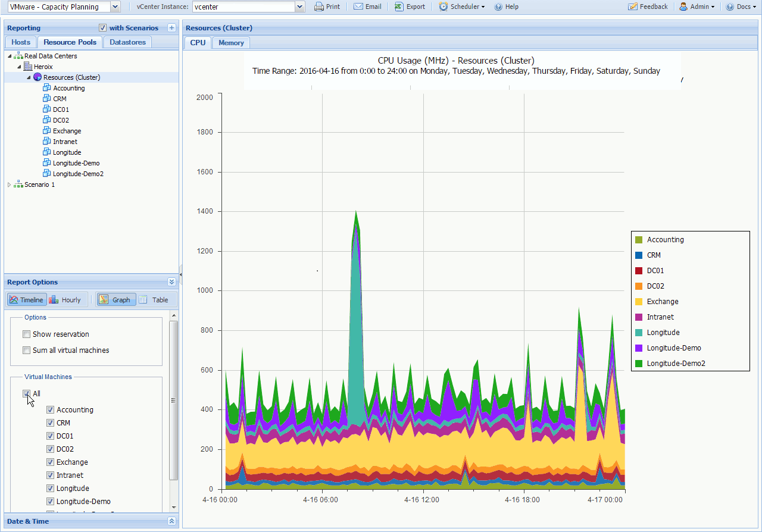This screenshot has width=762, height=532.
Task: Uncheck the Exchange virtual machine checkbox
Action: click(x=50, y=462)
